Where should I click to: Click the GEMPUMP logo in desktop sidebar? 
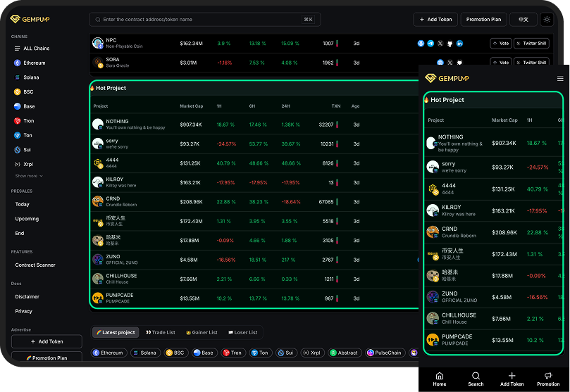coord(30,19)
